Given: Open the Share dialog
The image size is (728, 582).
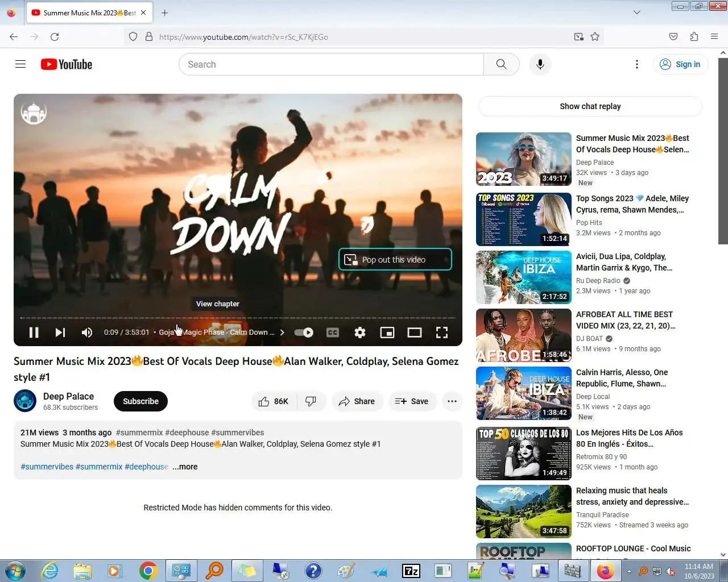Looking at the screenshot, I should point(357,401).
